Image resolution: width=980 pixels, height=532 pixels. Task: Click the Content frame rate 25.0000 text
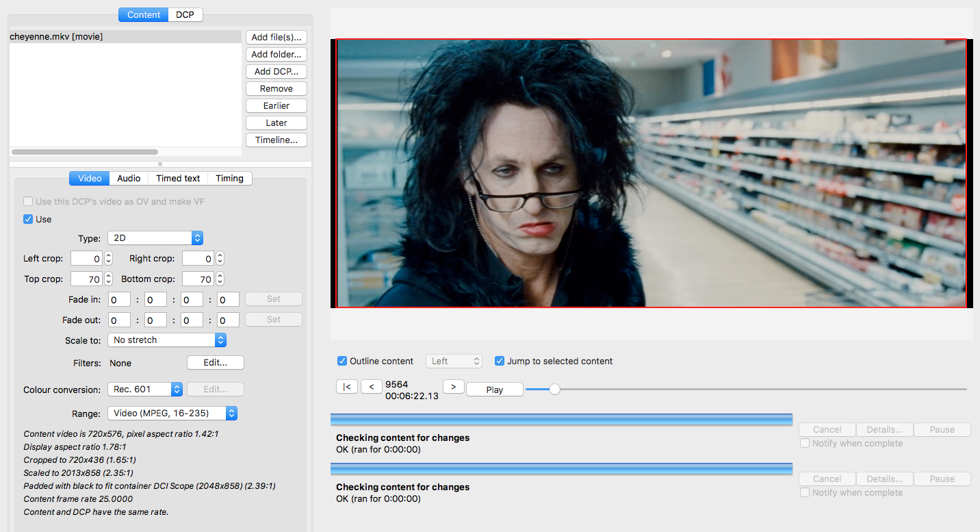click(x=78, y=498)
